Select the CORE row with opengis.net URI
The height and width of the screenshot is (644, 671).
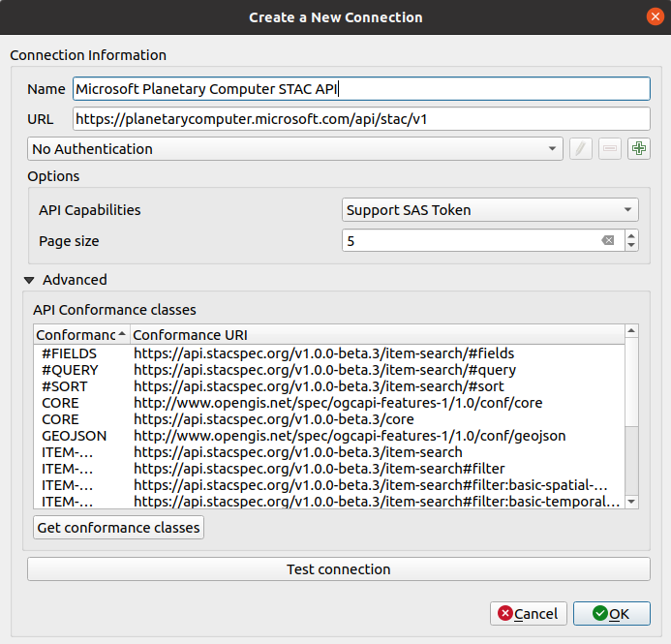(x=329, y=403)
